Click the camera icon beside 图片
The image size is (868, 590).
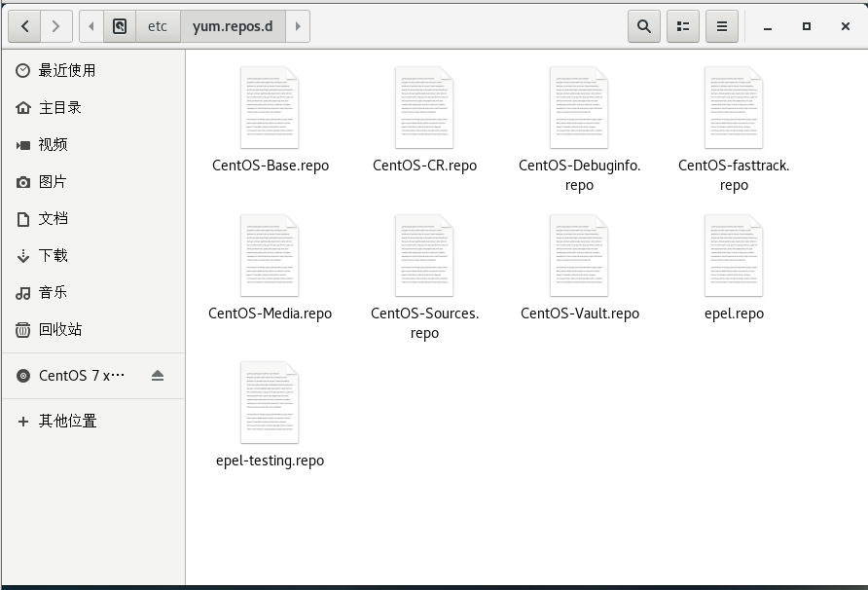click(x=22, y=182)
